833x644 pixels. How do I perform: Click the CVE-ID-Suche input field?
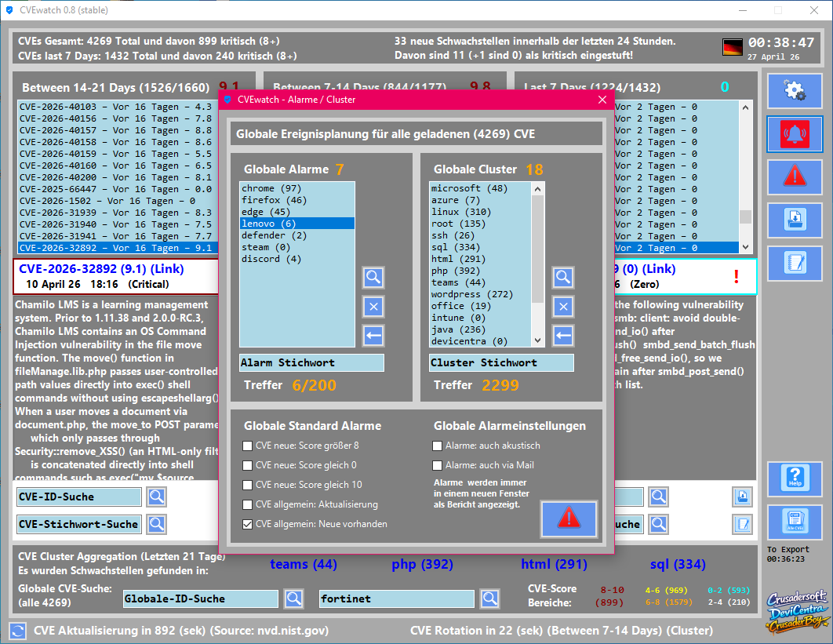[79, 497]
